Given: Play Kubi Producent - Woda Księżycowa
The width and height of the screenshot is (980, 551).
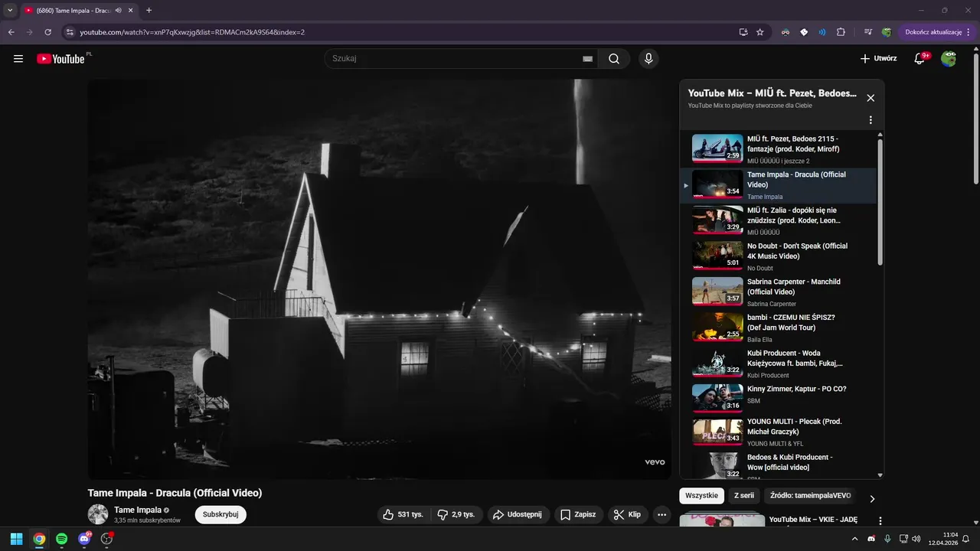Looking at the screenshot, I should [778, 364].
